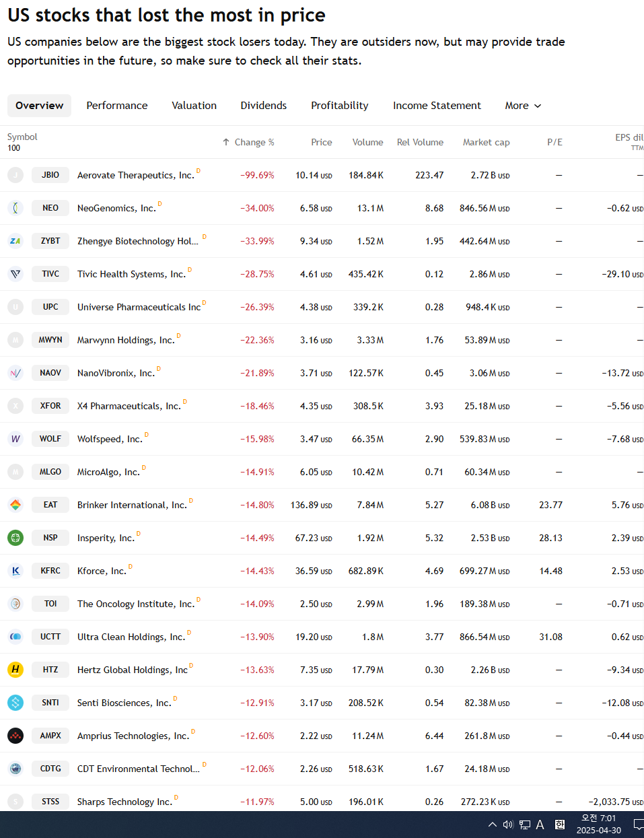Open network settings from taskbar tray
Screen dimensions: 644x838
525,825
